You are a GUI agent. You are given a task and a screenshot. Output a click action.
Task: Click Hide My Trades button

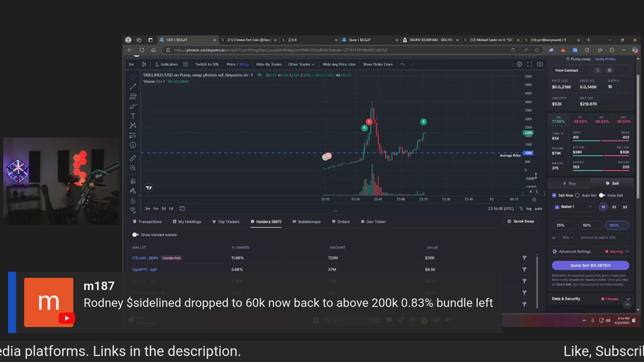pos(269,64)
